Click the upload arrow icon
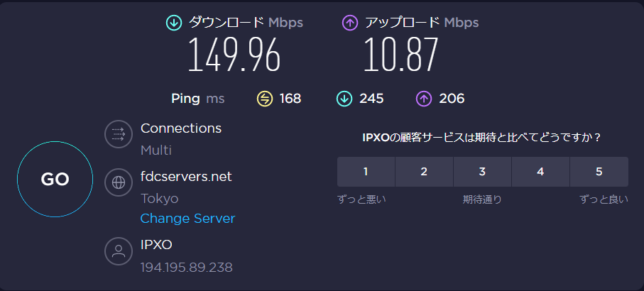 (349, 23)
